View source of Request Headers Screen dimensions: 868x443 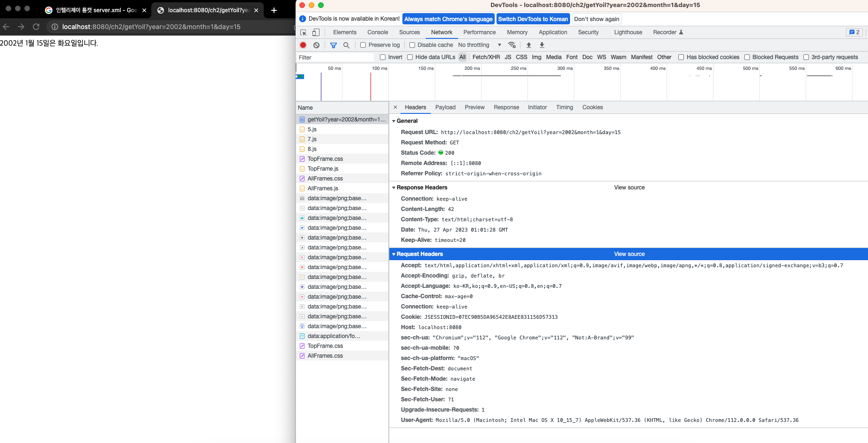[629, 254]
